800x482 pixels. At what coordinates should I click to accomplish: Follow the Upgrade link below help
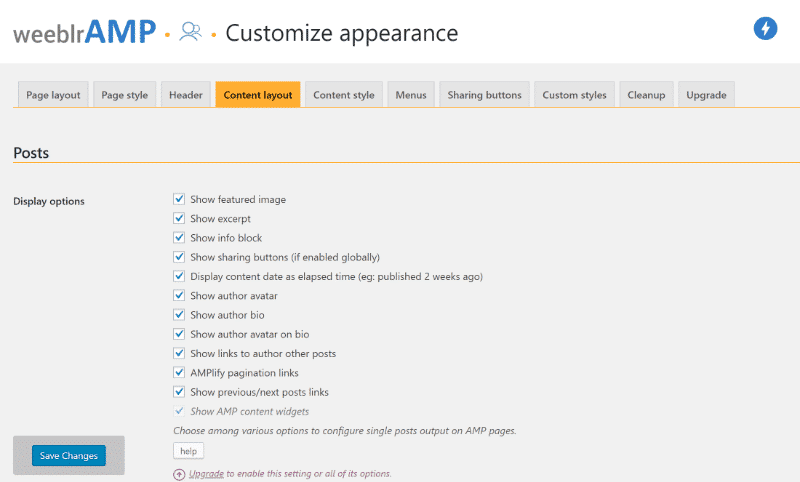[x=206, y=474]
